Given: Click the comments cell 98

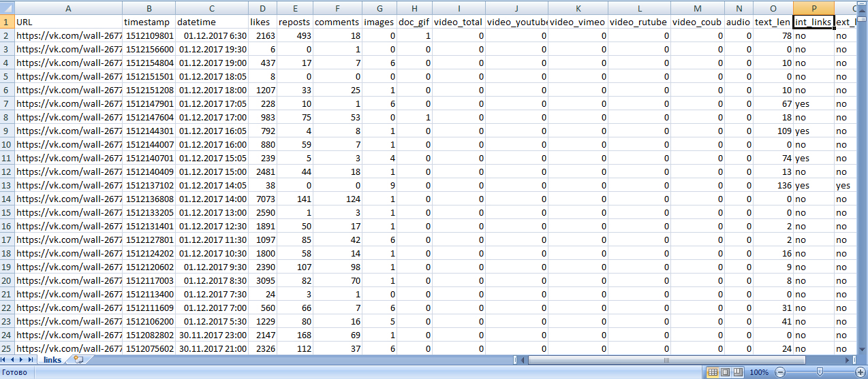Looking at the screenshot, I should click(x=338, y=267).
